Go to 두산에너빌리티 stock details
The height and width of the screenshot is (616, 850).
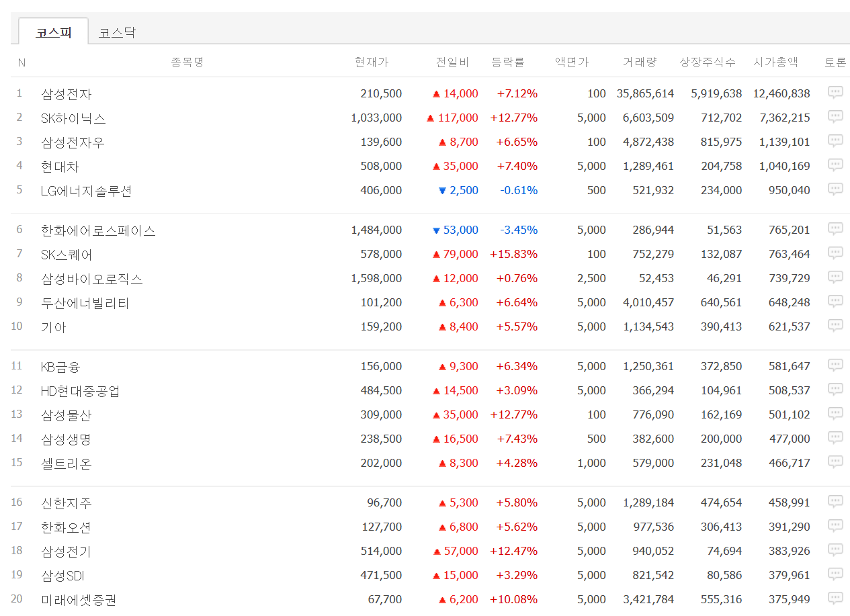pyautogui.click(x=85, y=303)
